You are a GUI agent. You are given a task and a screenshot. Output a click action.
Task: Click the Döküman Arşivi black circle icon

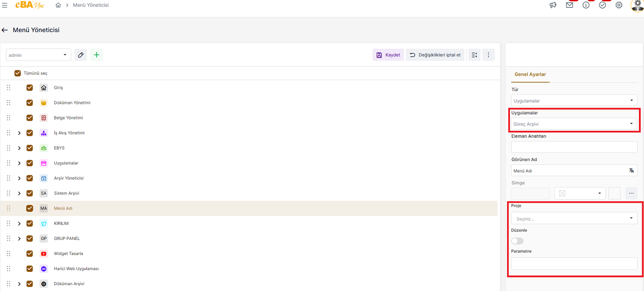[43, 284]
